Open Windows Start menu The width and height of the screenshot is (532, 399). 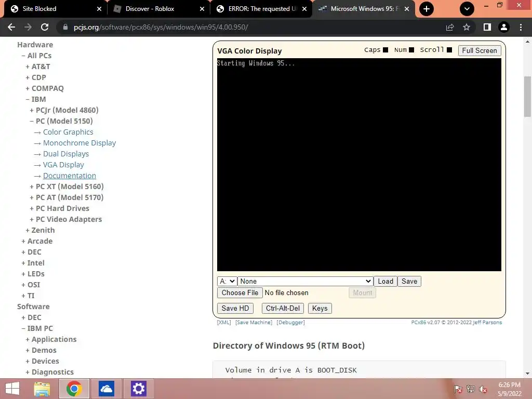pos(12,389)
